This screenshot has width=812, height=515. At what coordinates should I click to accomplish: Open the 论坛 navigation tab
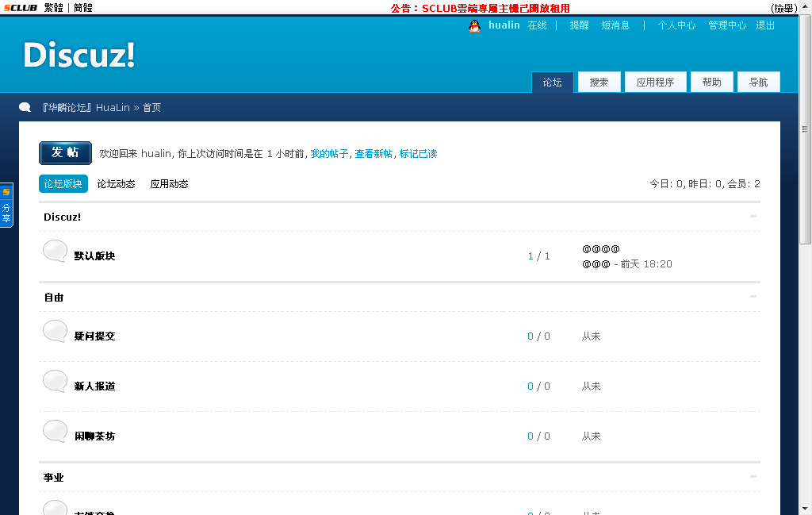tap(552, 83)
